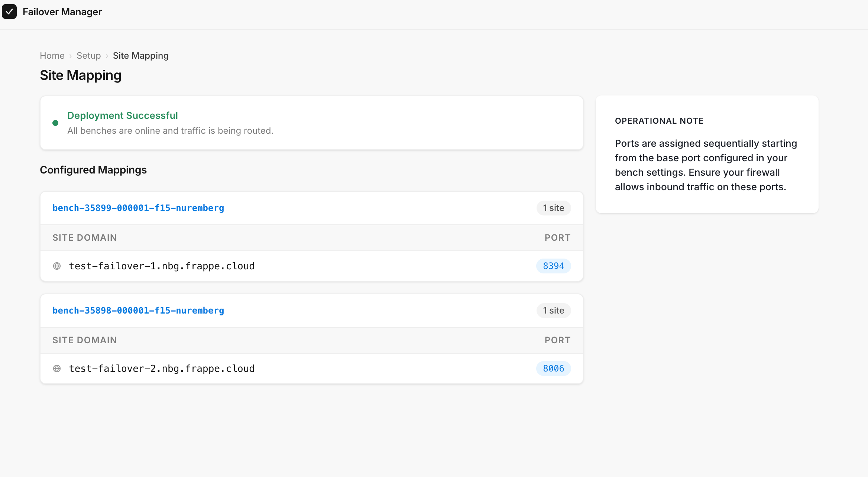Open bench-35898-000001-f15-nuremberg link

[138, 311]
